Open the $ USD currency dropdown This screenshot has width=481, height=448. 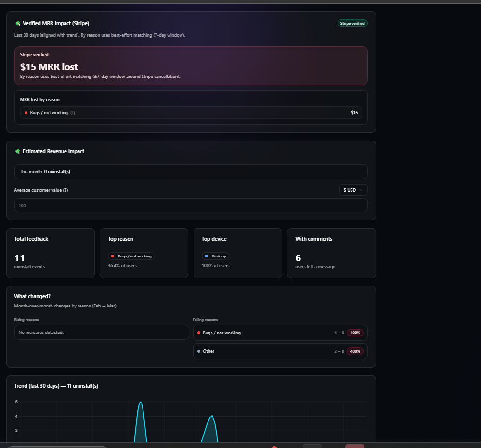[x=353, y=190]
